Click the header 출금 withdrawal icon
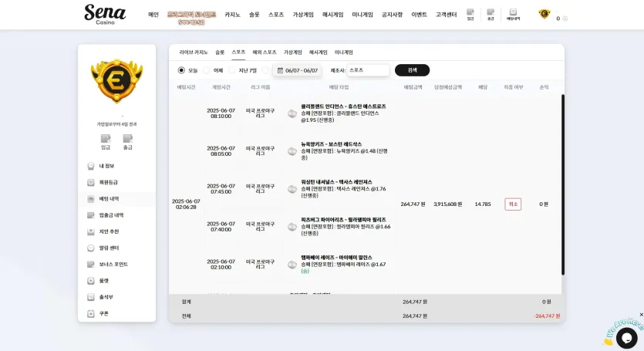Image resolution: width=644 pixels, height=351 pixels. [x=491, y=15]
